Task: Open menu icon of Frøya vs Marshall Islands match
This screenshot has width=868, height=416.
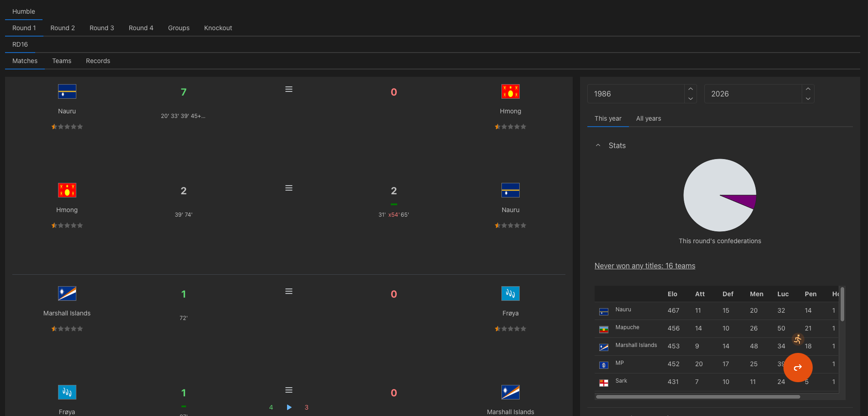Action: (289, 390)
